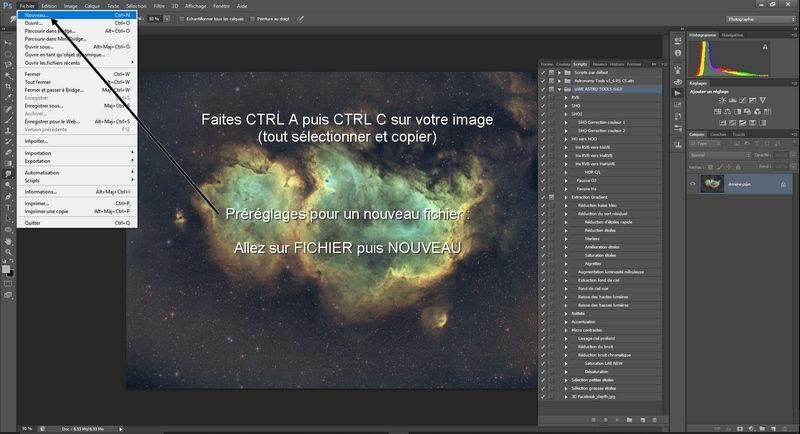This screenshot has width=800, height=434.
Task: Expand the SHO action arrow
Action: (566, 106)
